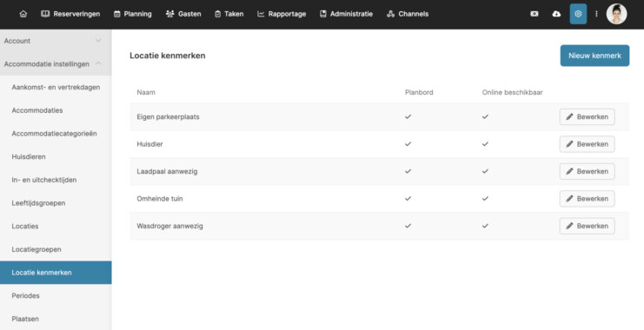Open the Gasten menu
This screenshot has height=330, width=644.
[x=183, y=14]
